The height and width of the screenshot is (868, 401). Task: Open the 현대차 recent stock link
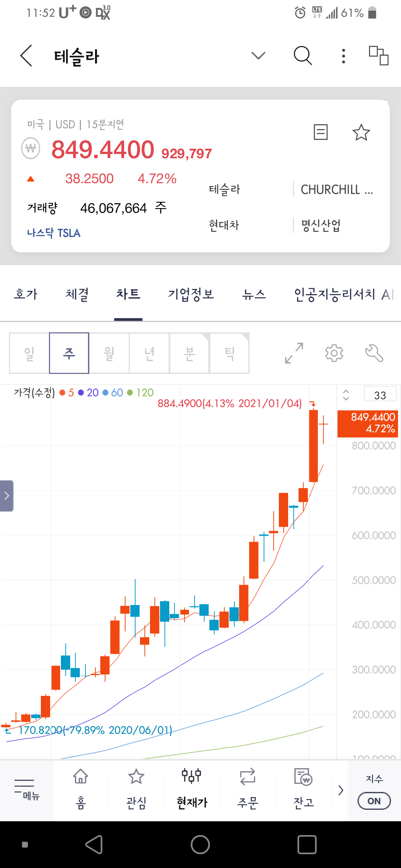point(224,225)
